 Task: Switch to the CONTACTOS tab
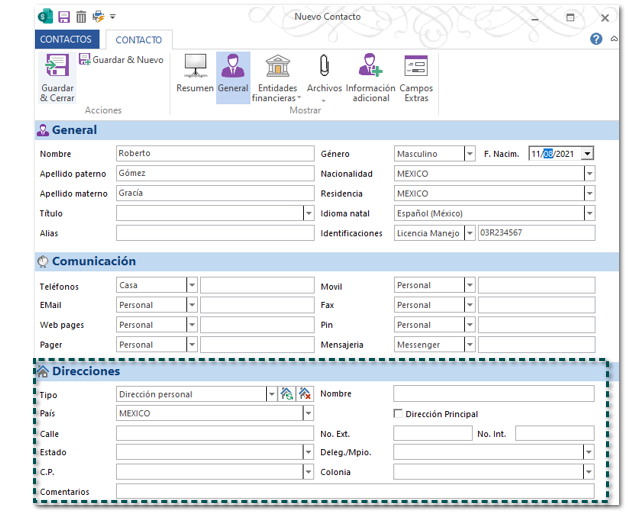coord(66,40)
